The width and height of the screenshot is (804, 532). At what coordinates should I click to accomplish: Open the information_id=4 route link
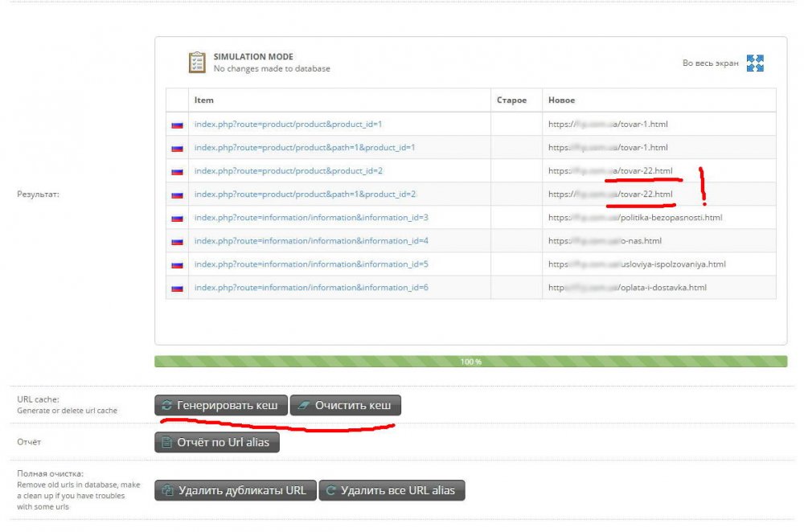[x=311, y=241]
